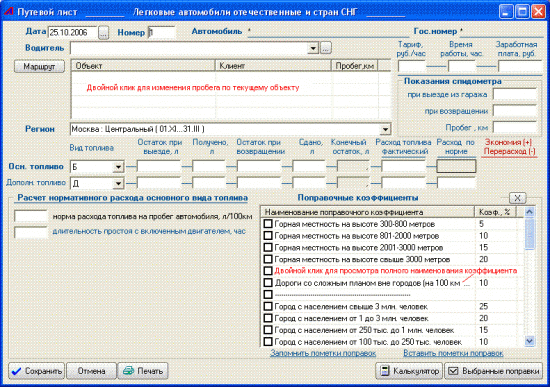This screenshot has height=387, width=550.
Task: Check Горная местность на высоте 801-2000 метров
Action: pos(268,235)
